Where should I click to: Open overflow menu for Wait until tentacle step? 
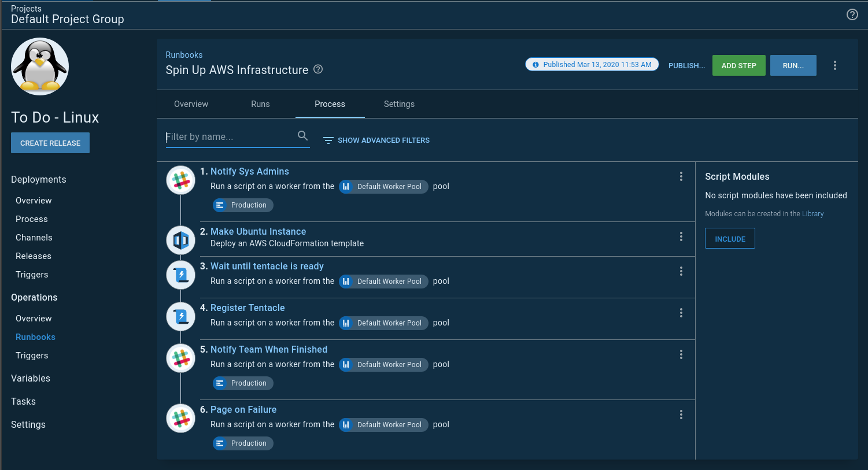[681, 271]
